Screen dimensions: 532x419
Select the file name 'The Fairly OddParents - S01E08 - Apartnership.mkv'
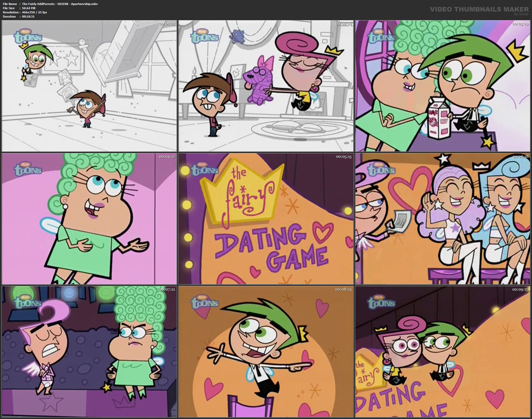[x=60, y=4]
